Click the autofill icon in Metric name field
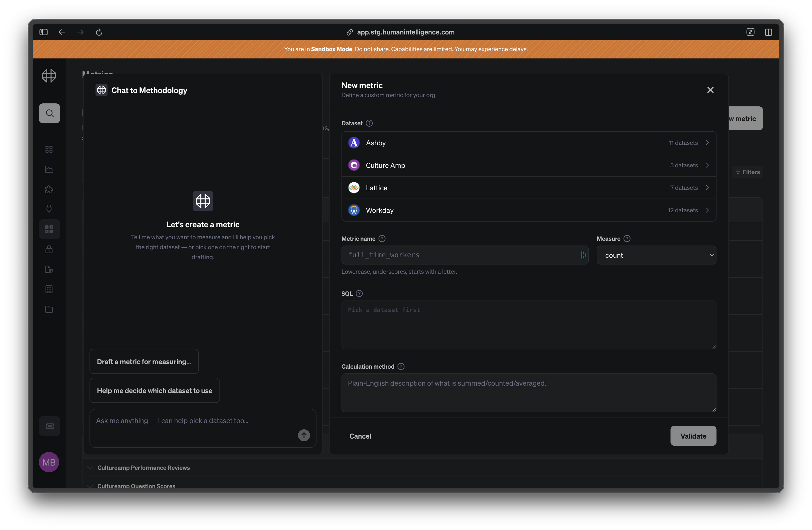 tap(583, 255)
